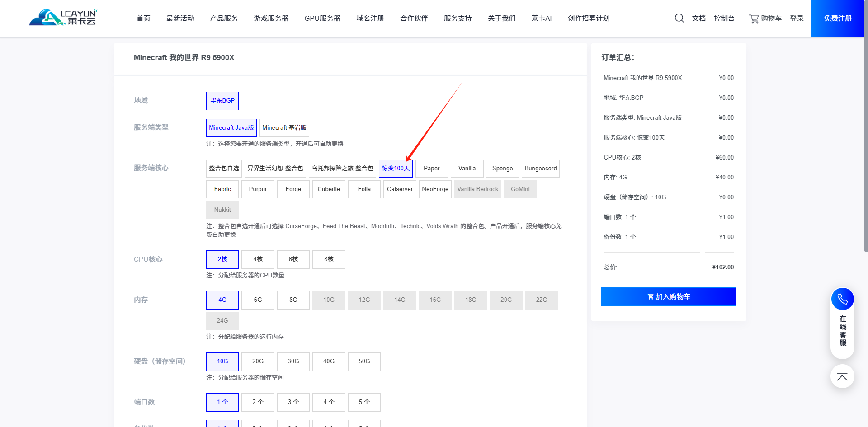Choose 整合包自选 server core
Viewport: 868px width, 427px height.
[224, 169]
